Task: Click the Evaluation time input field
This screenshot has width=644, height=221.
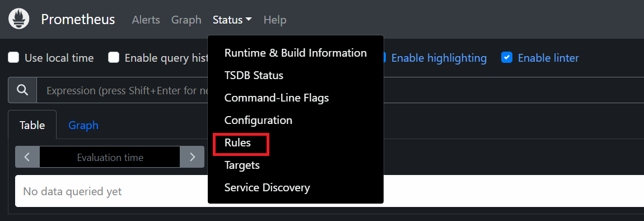Action: (x=110, y=157)
